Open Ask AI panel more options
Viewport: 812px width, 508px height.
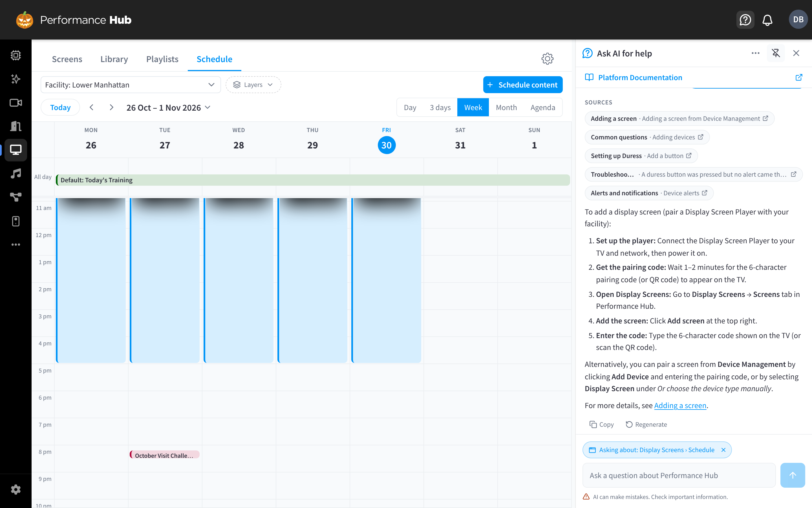click(x=755, y=53)
